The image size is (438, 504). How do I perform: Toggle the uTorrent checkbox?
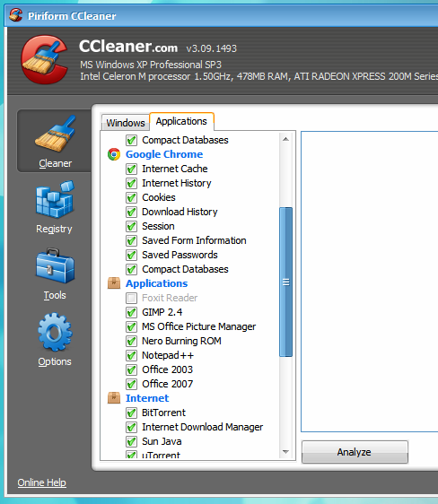point(131,455)
